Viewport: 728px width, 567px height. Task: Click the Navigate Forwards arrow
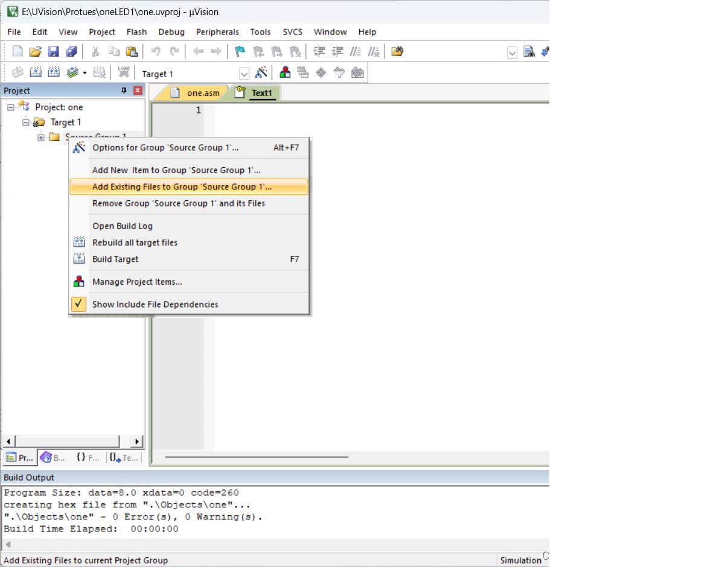click(x=216, y=52)
